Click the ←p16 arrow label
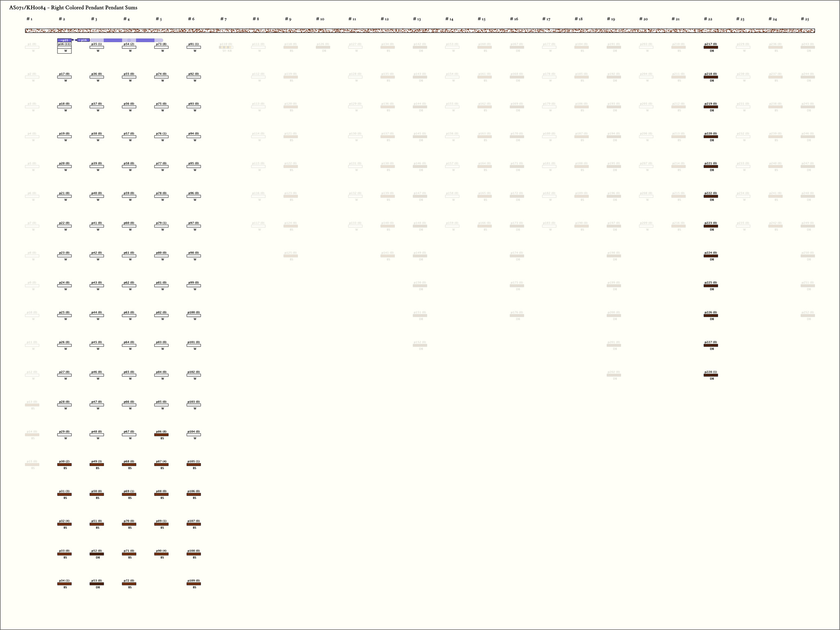Screen dimensions: 840x630 point(83,40)
